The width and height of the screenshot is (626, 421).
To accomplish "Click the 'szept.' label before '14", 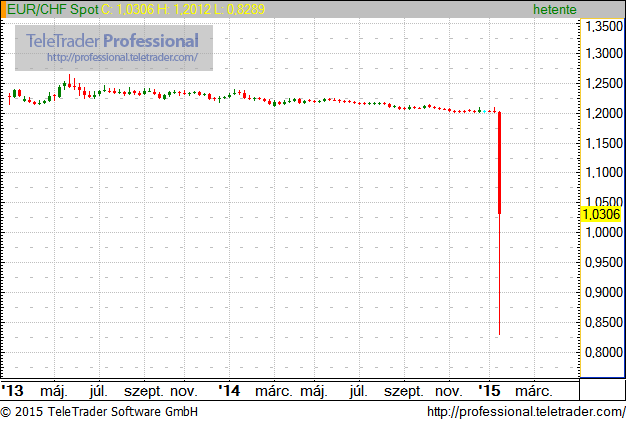I will click(x=144, y=391).
